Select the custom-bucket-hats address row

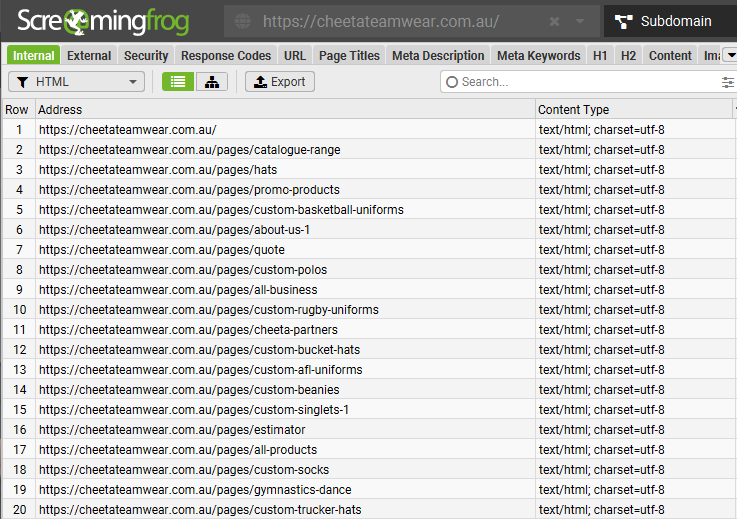pos(285,350)
